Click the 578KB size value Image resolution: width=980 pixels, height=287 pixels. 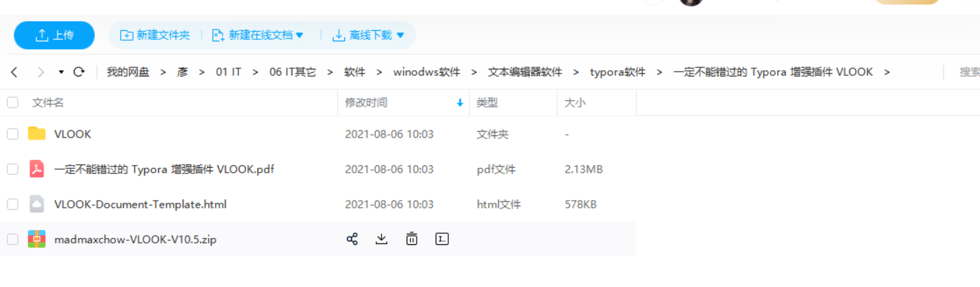pyautogui.click(x=581, y=204)
